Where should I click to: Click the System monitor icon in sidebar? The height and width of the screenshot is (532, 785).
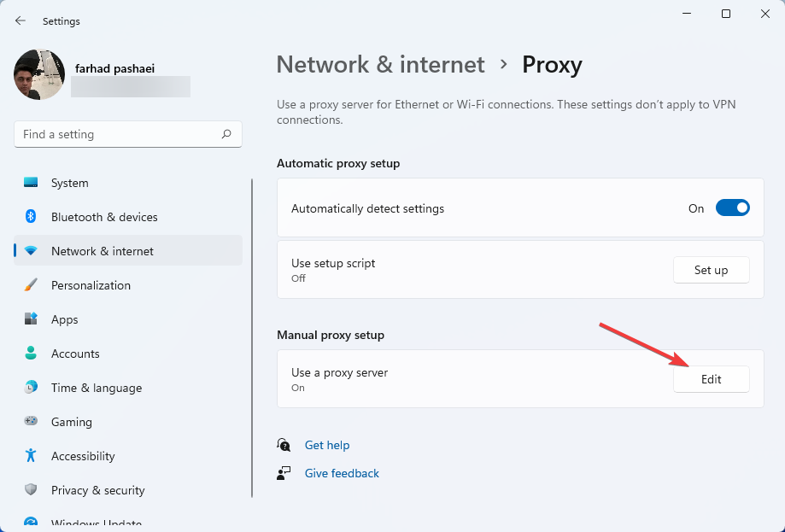(31, 183)
